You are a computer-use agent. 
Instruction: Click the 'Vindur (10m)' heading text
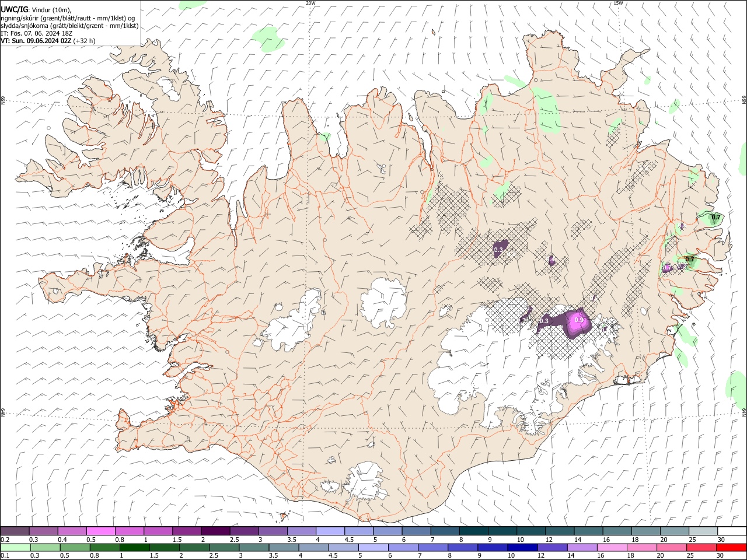51,9
